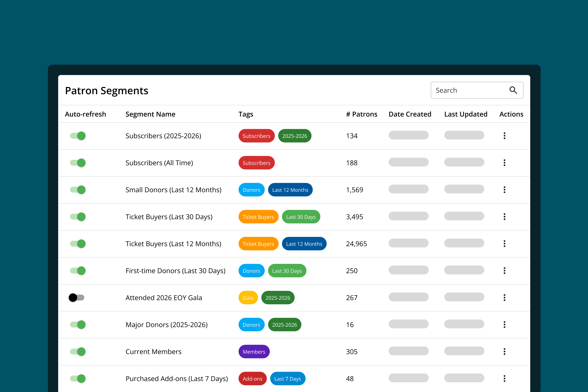This screenshot has width=588, height=392.
Task: Click the Patron Segments heading
Action: [107, 90]
